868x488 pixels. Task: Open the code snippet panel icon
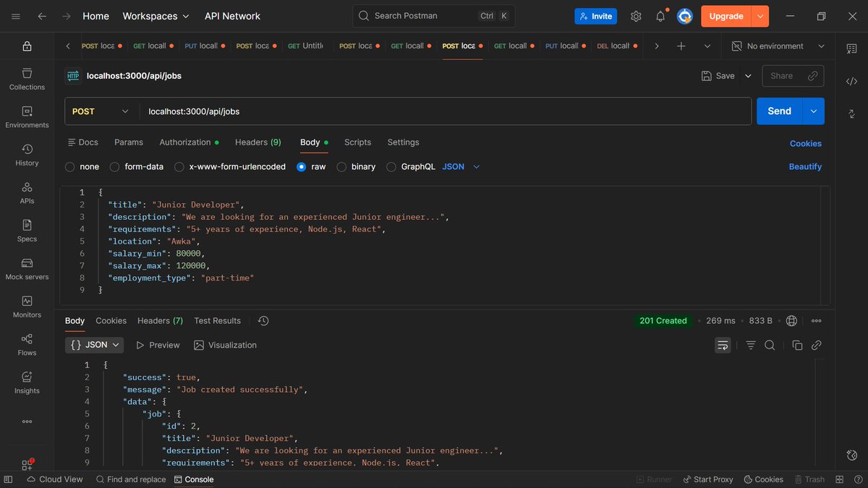tap(851, 81)
